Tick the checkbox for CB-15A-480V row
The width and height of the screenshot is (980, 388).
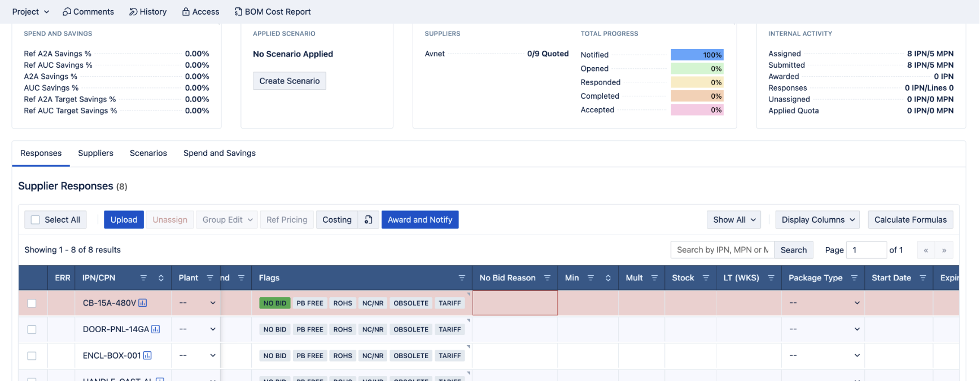32,303
